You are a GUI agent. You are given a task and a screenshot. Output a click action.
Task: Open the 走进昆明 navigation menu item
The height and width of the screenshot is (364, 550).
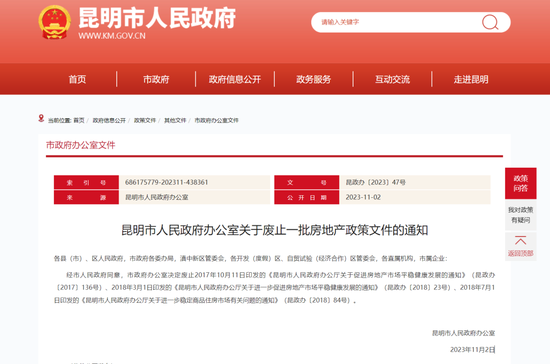[x=471, y=79]
